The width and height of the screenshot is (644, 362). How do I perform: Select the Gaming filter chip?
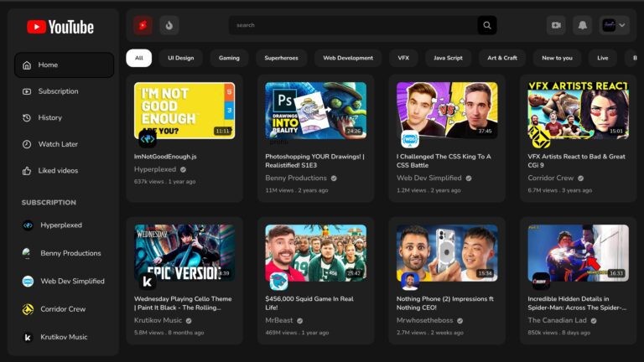(x=229, y=58)
